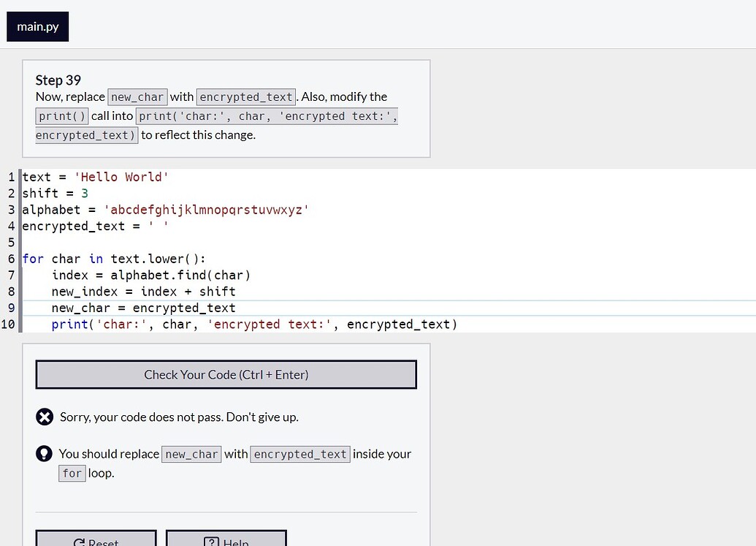The height and width of the screenshot is (546, 756).
Task: Click the new_char chip in the hint message
Action: click(191, 454)
